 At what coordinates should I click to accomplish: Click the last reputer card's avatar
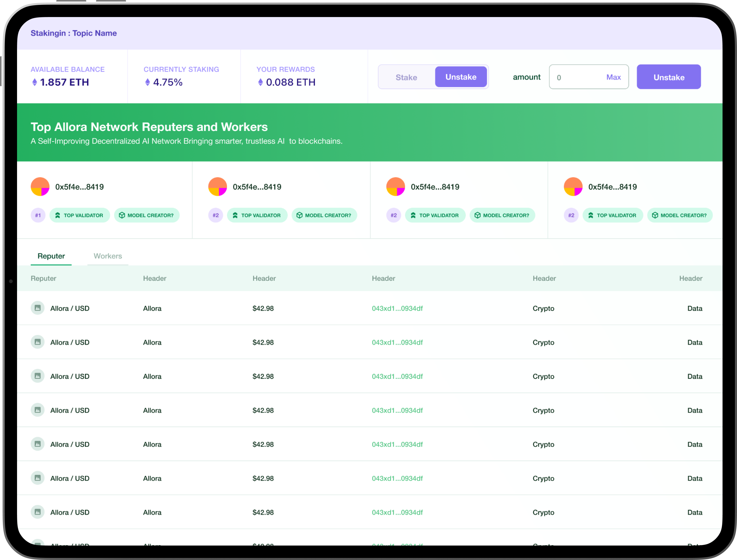tap(573, 187)
